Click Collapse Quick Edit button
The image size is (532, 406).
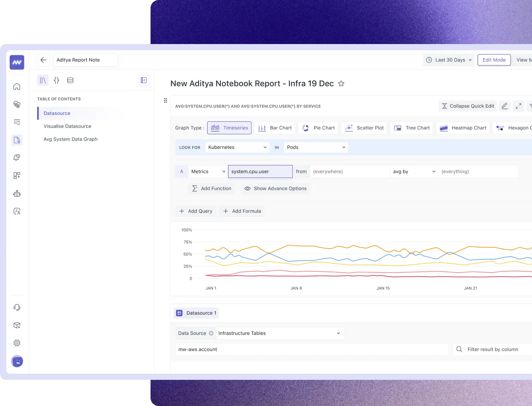click(468, 106)
